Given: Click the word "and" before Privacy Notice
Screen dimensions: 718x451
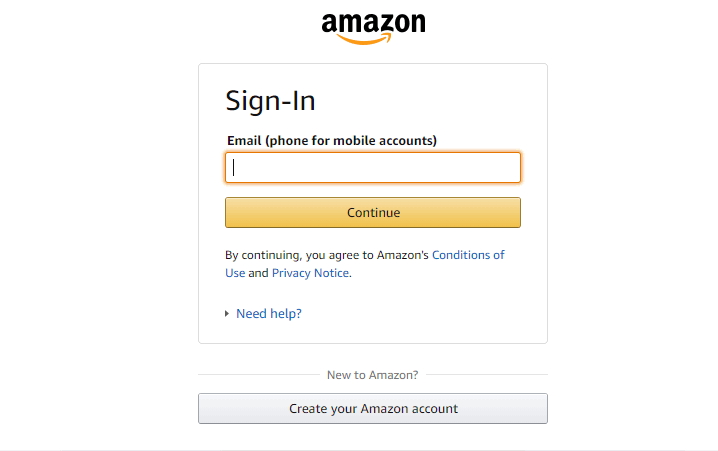Looking at the screenshot, I should coord(258,273).
